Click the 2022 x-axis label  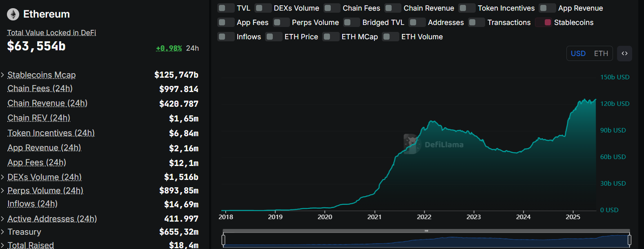click(424, 217)
